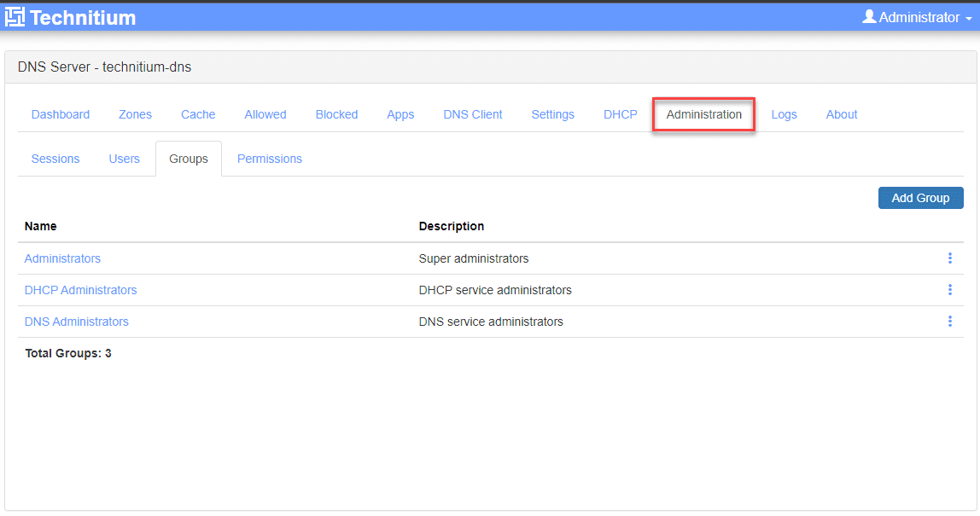Switch to the Dashboard tab
The image size is (980, 516).
click(x=61, y=114)
